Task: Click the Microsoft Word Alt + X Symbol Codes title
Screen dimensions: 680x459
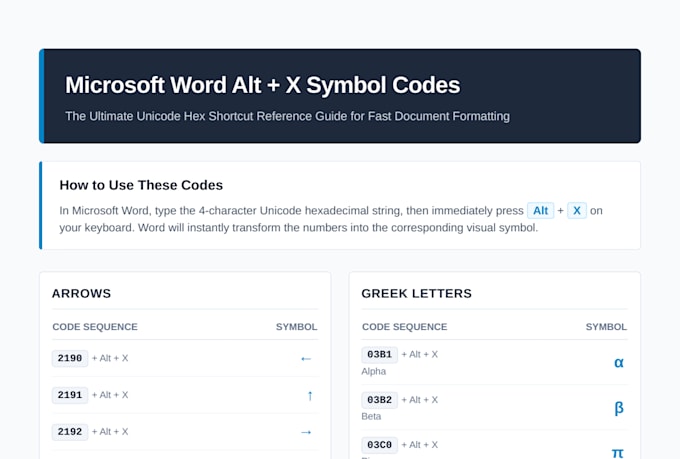Action: click(x=262, y=85)
